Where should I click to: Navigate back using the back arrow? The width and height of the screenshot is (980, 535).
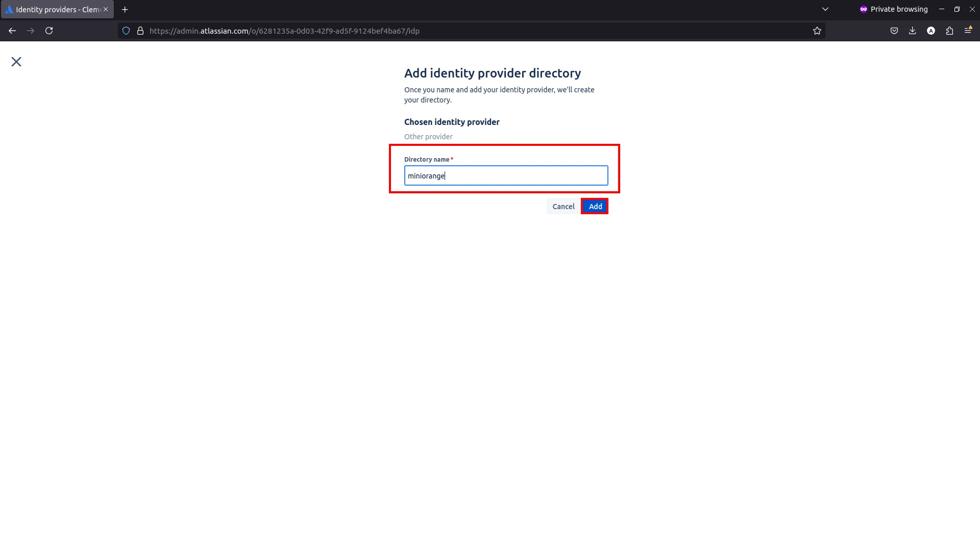[12, 31]
